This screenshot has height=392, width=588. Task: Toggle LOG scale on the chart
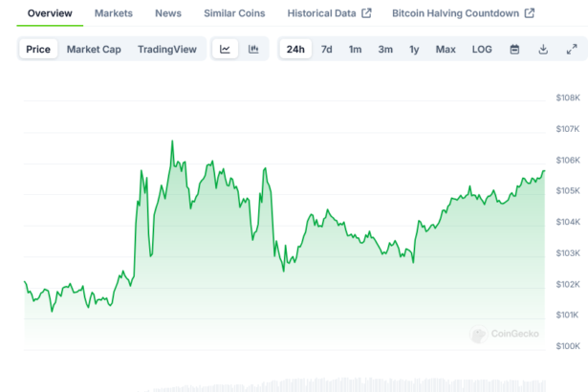click(x=482, y=50)
